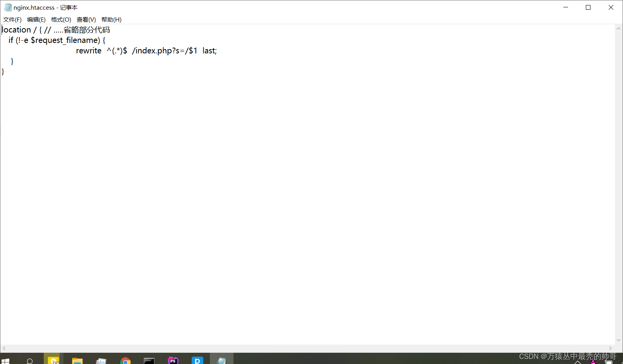Open PhpStorm from the taskbar
Screen dimensions: 623x364
coord(173,361)
